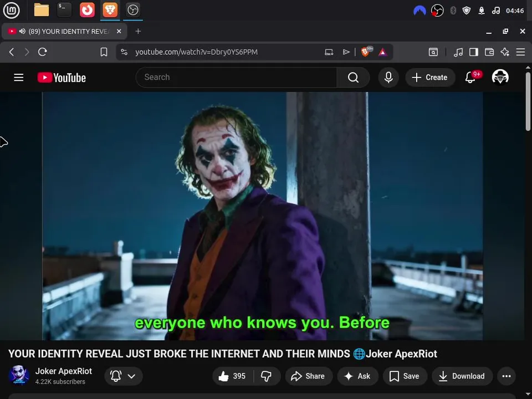Image resolution: width=532 pixels, height=399 pixels.
Task: Open the Leo AI assistant icon
Action: 505,52
